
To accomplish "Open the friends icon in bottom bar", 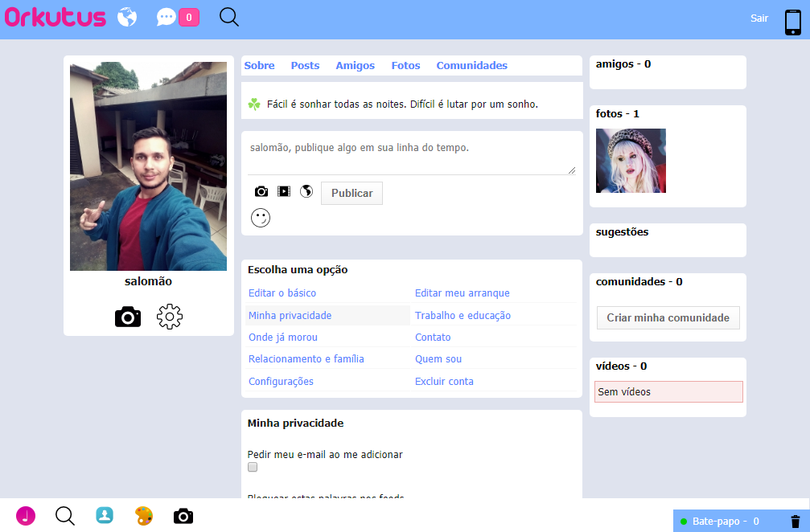I will tap(104, 516).
